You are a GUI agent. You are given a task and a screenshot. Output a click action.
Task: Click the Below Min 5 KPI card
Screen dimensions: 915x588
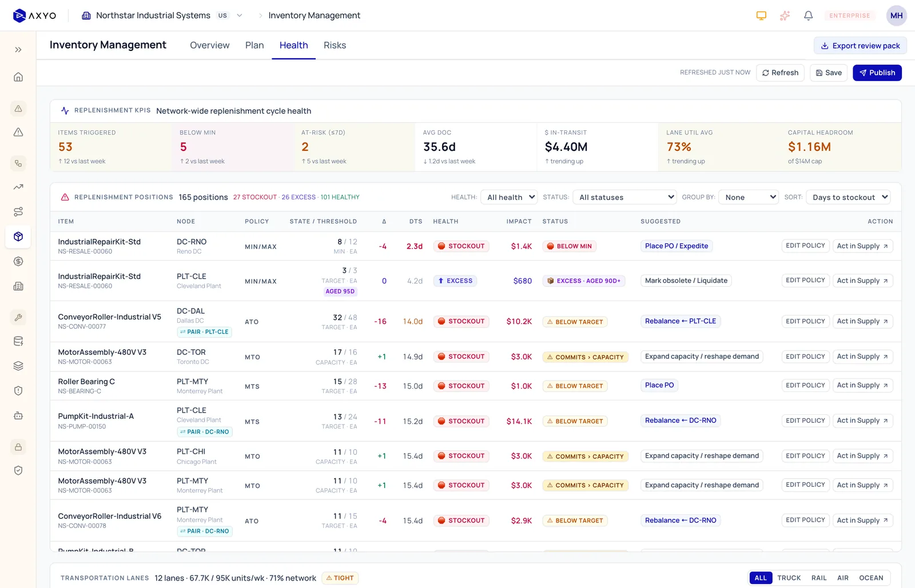tap(233, 147)
